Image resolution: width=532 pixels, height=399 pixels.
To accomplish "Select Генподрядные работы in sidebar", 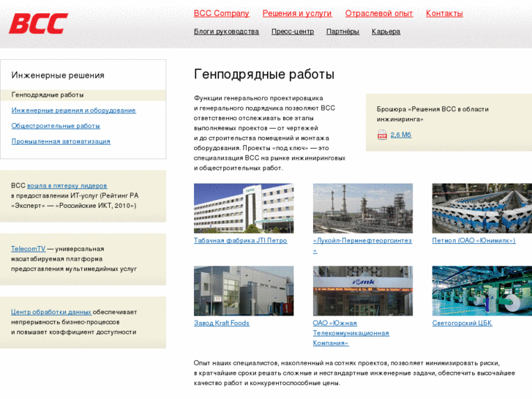I will tap(83, 95).
